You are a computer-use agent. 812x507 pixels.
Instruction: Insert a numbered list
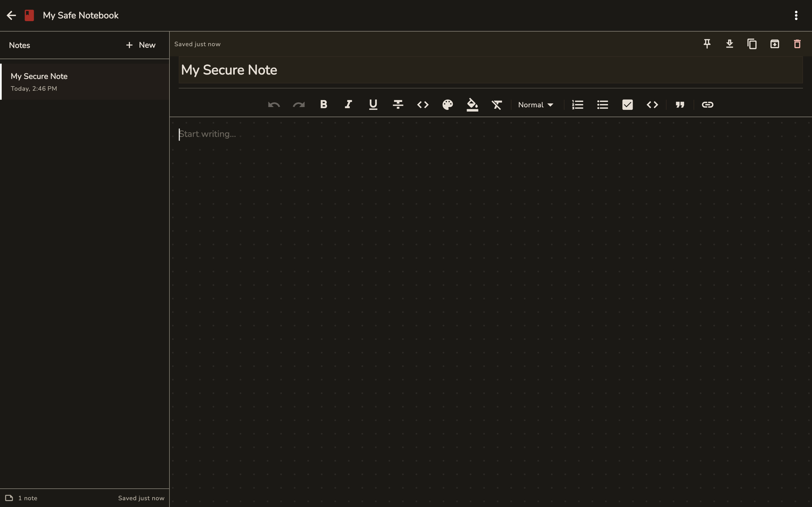click(x=577, y=104)
